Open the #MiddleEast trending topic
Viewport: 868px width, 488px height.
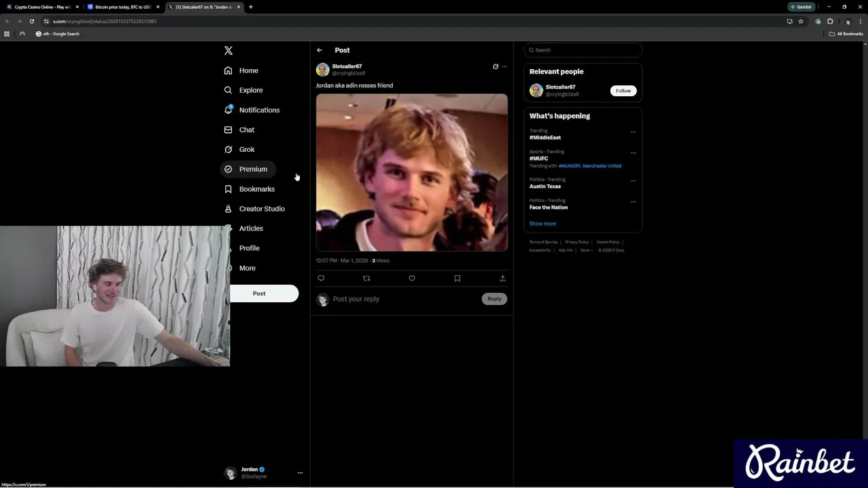545,138
